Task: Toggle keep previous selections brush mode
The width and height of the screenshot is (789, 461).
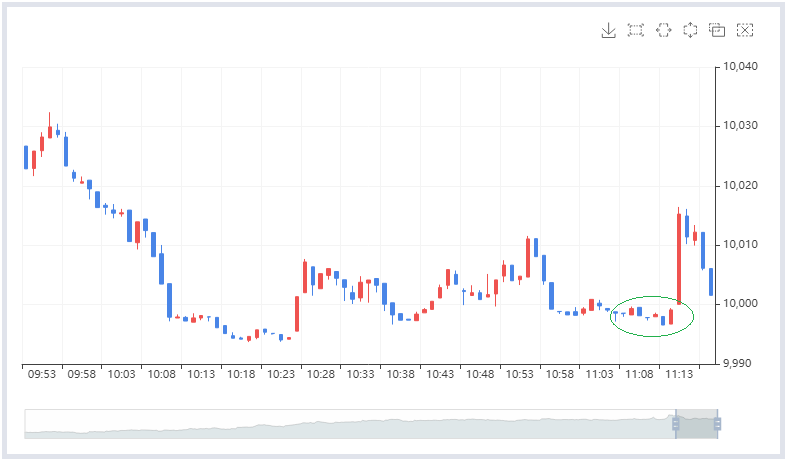Action: pos(717,30)
